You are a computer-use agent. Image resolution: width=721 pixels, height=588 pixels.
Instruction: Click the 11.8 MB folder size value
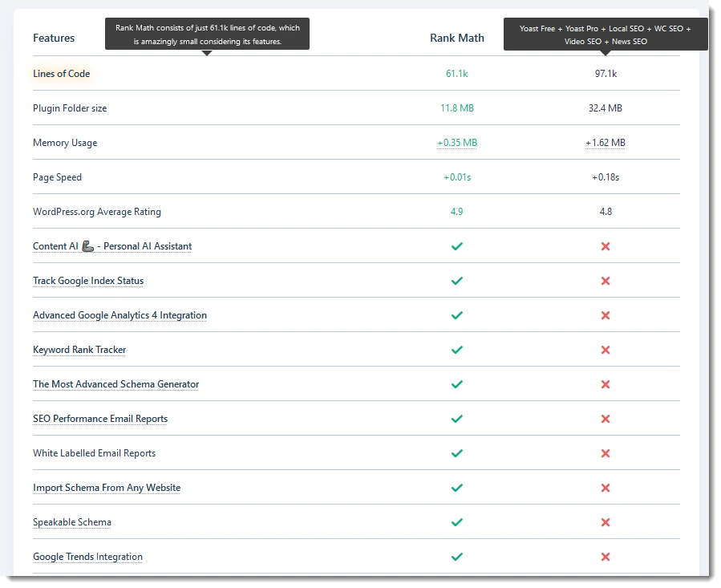tap(457, 108)
